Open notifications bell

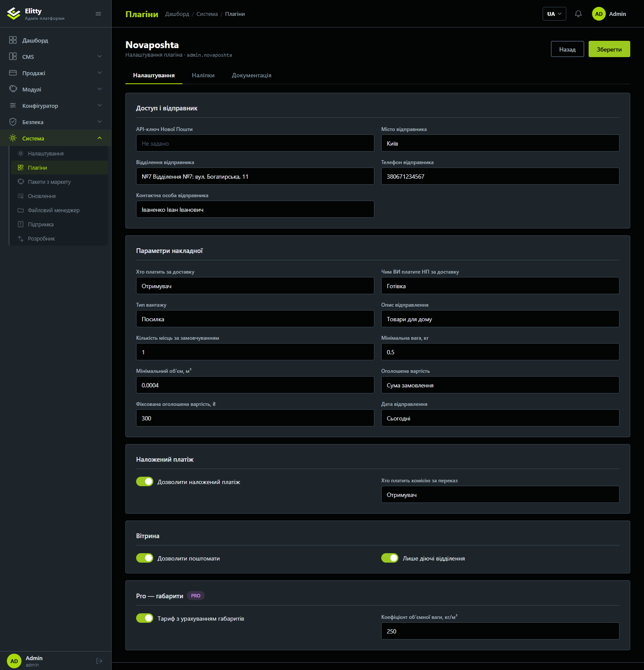578,14
